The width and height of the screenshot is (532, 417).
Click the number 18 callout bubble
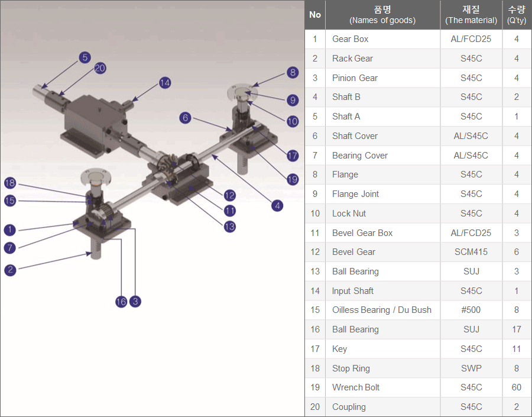point(9,182)
